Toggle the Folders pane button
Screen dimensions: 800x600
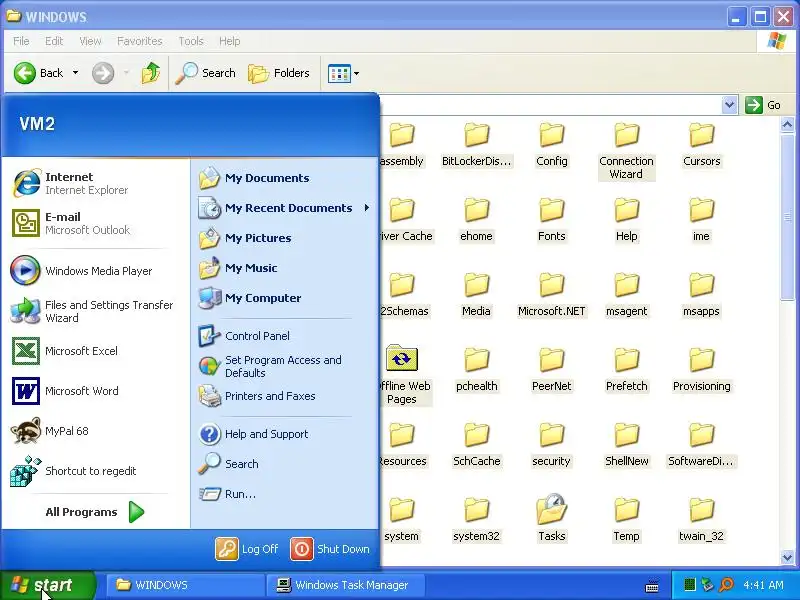coord(279,73)
